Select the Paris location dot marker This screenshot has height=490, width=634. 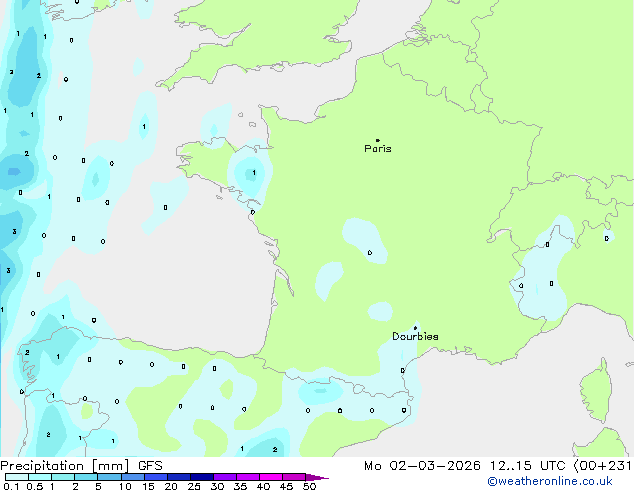(378, 140)
